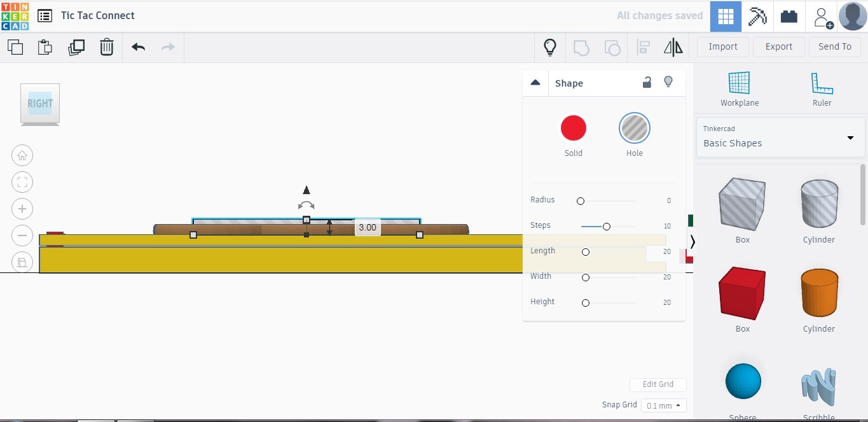The width and height of the screenshot is (868, 422).
Task: Open your account profile menu
Action: (851, 16)
